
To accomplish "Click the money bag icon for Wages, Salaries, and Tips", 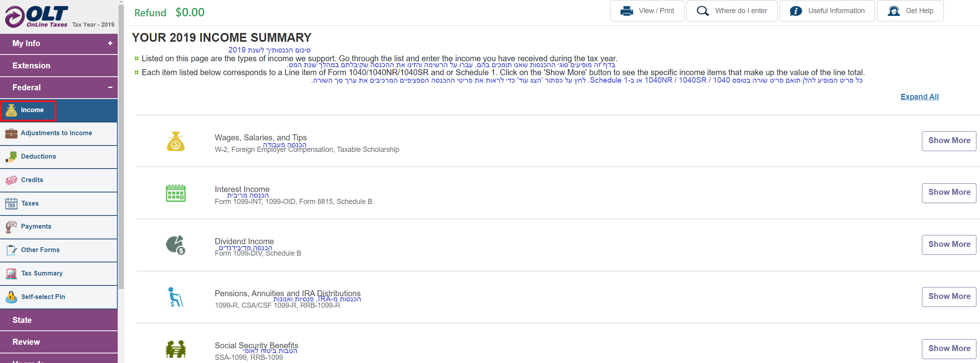I will 175,141.
